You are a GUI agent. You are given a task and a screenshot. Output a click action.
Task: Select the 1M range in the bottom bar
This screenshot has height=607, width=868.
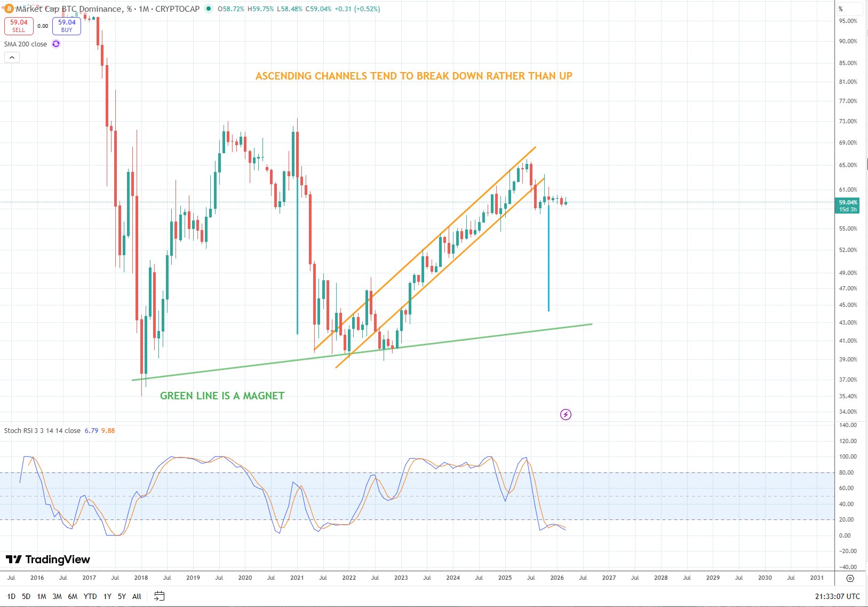pyautogui.click(x=42, y=596)
